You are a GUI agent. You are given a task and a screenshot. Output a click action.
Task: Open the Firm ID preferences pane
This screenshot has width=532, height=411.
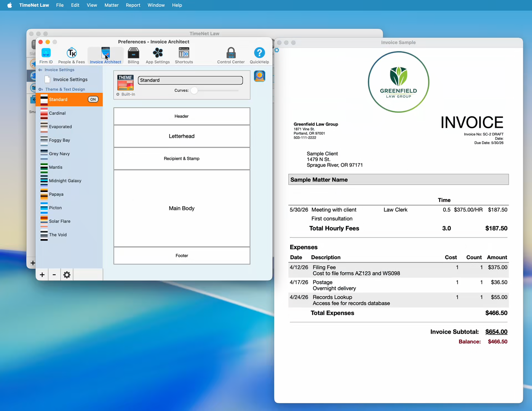46,56
